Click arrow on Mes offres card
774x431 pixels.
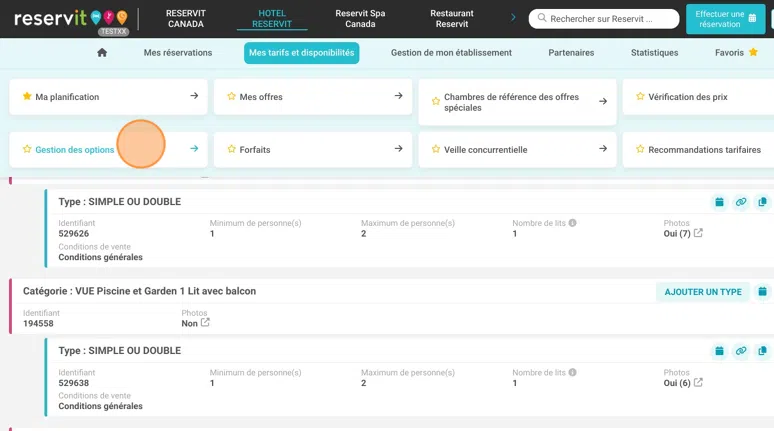pyautogui.click(x=398, y=96)
